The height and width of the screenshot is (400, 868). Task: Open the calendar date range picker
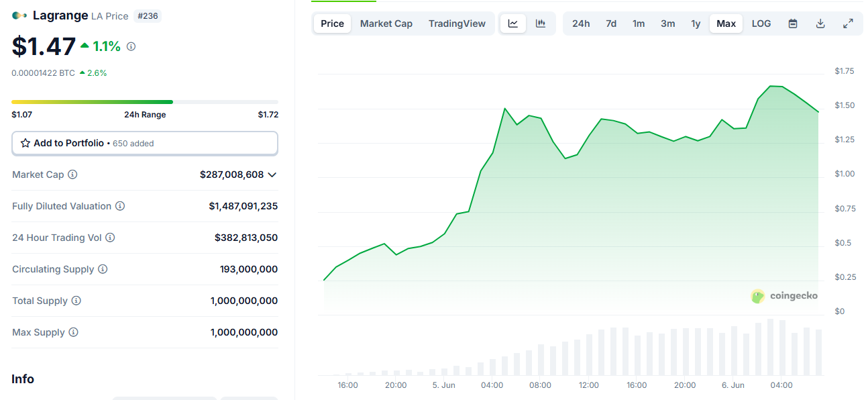(x=793, y=23)
